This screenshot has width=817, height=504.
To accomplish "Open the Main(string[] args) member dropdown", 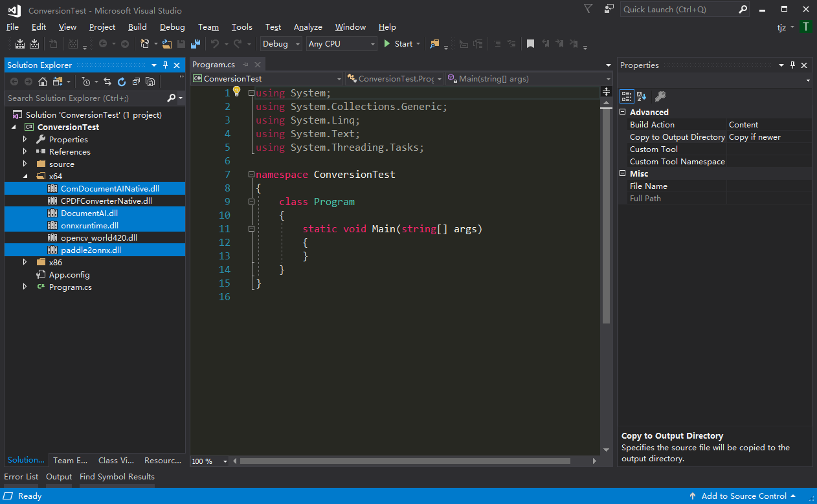I will tap(528, 79).
